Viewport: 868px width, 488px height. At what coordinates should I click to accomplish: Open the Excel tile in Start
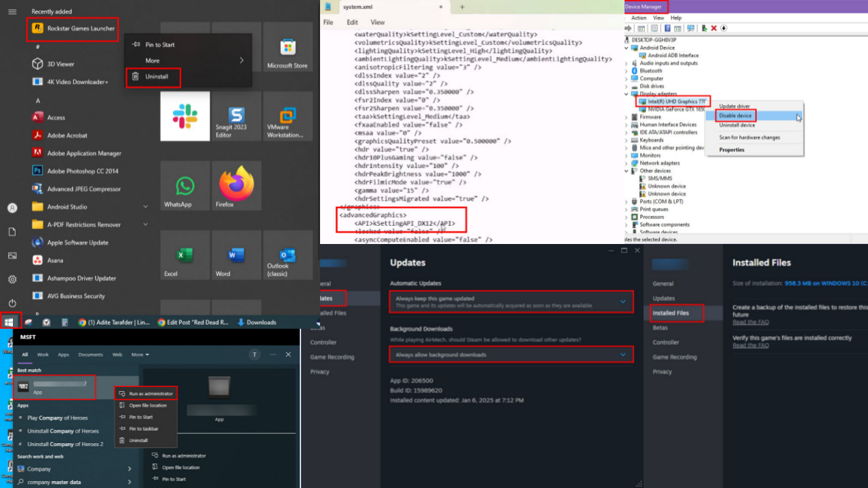[185, 255]
